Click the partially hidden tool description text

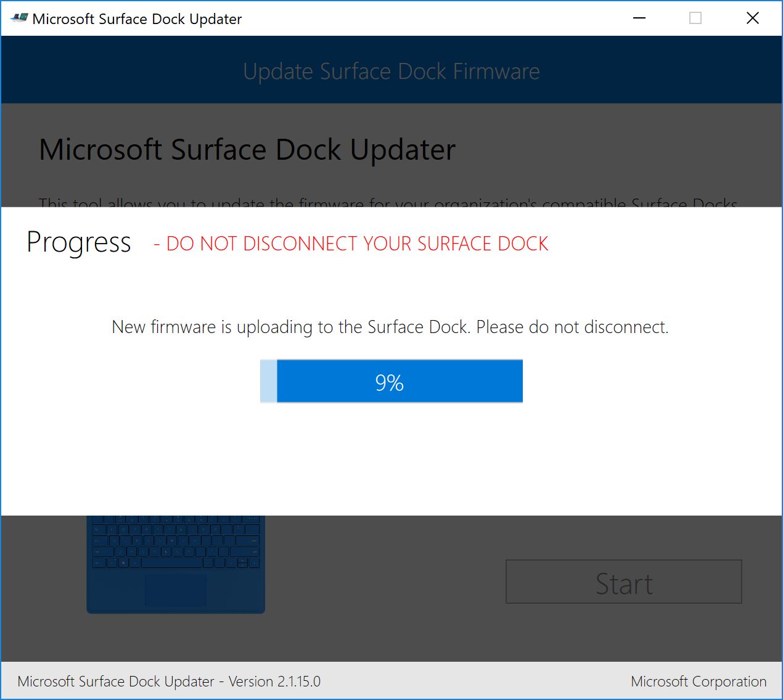pos(387,202)
